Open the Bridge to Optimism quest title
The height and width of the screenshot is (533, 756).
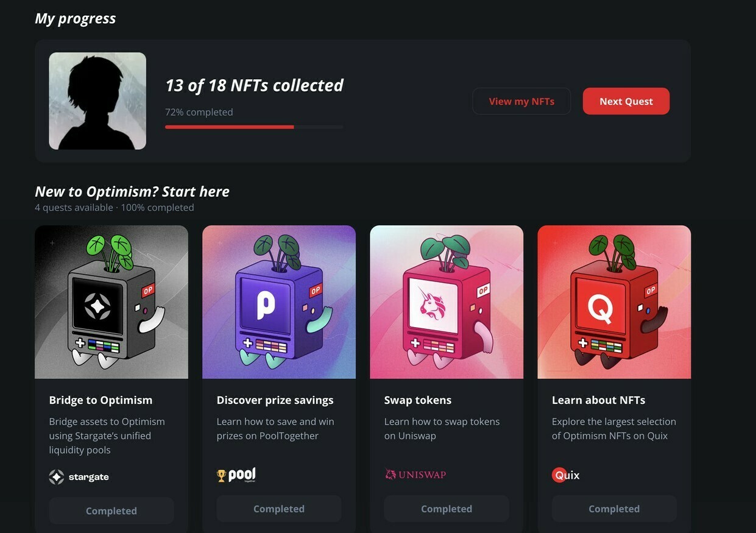pyautogui.click(x=101, y=400)
